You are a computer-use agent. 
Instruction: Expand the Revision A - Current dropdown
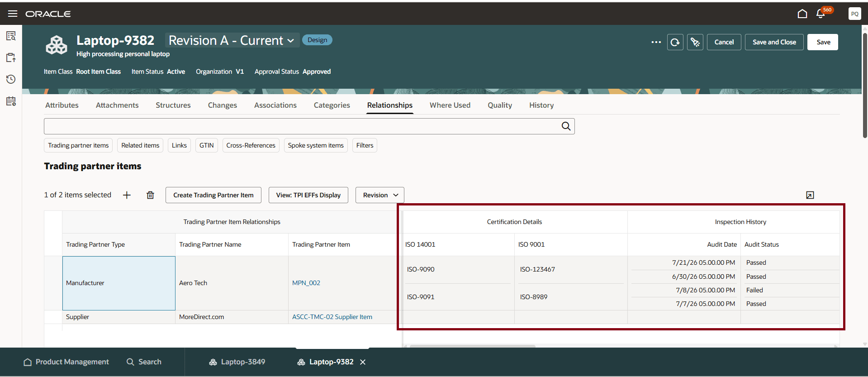tap(232, 40)
